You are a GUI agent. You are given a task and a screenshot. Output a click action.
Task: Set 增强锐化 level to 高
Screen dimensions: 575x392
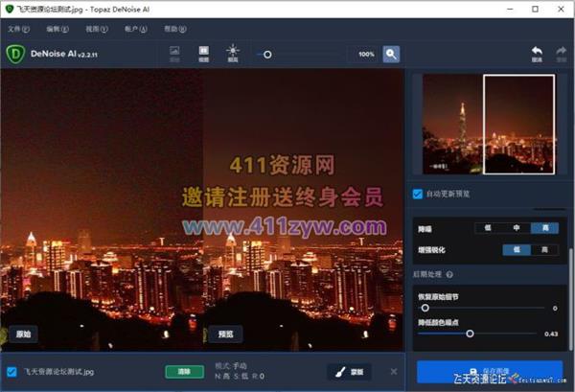click(544, 249)
